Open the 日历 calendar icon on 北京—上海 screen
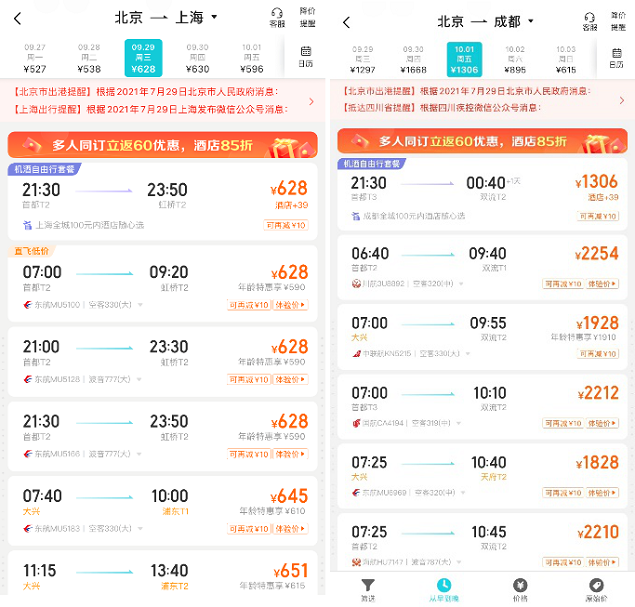The image size is (635, 607). click(x=306, y=56)
